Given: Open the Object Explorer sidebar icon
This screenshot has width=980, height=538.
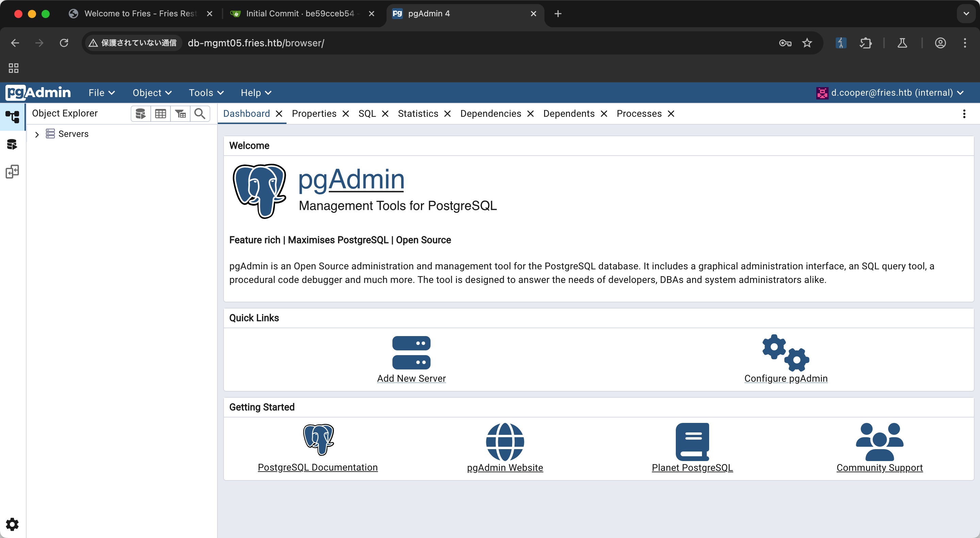Looking at the screenshot, I should [x=13, y=116].
